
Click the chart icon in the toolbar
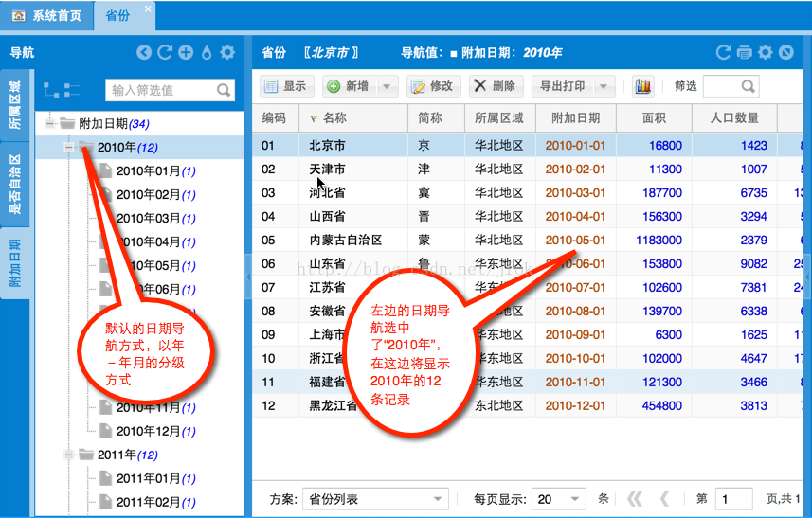643,86
